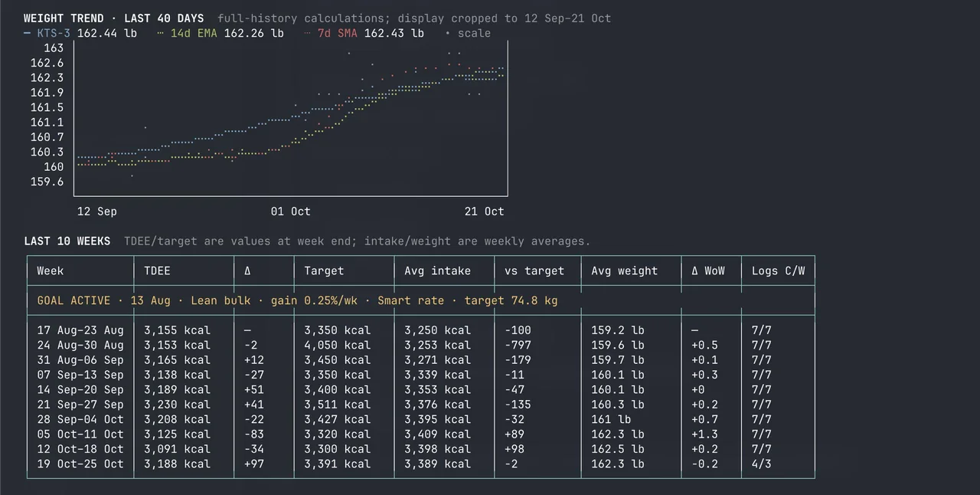Select the 31 Aug–06 Sep week row
Viewport: 980px width, 495px height.
point(421,360)
